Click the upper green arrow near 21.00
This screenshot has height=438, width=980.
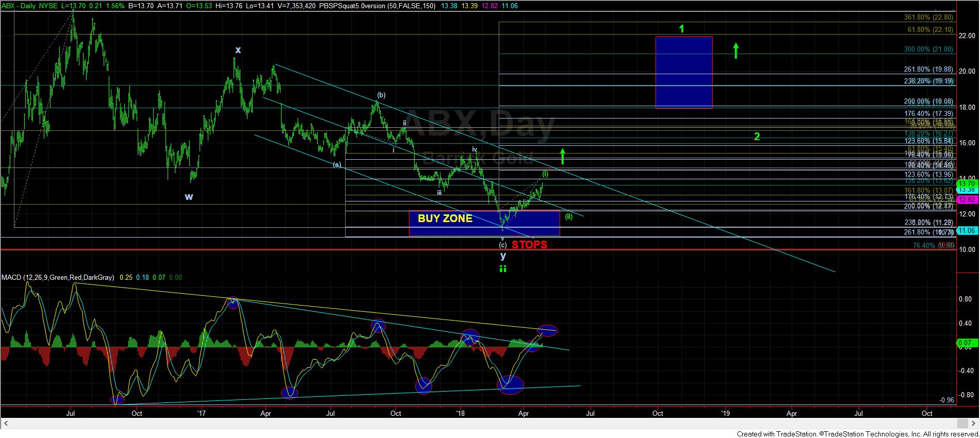736,50
